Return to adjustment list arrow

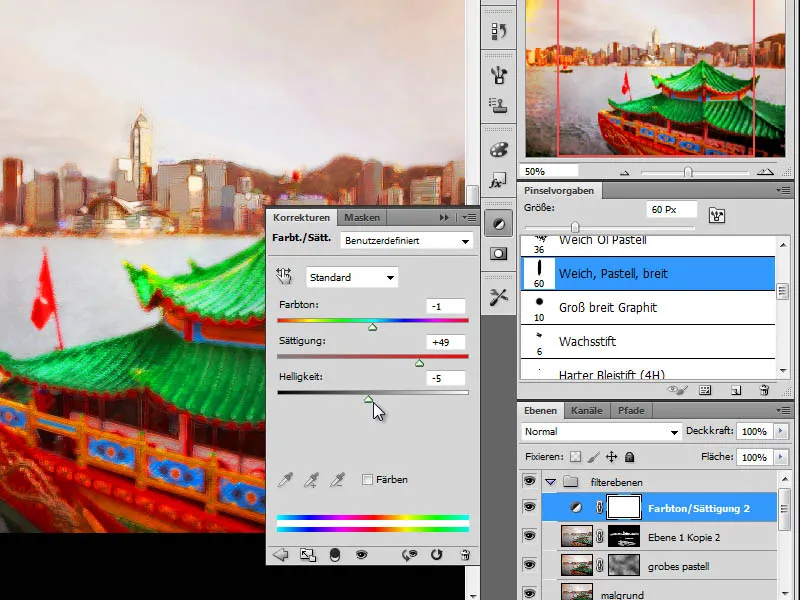281,555
